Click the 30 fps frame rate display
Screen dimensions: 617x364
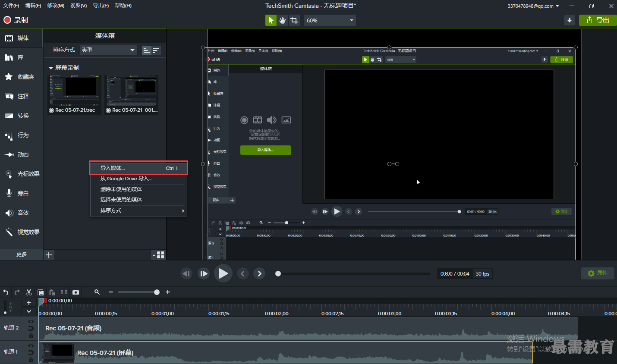tap(482, 274)
